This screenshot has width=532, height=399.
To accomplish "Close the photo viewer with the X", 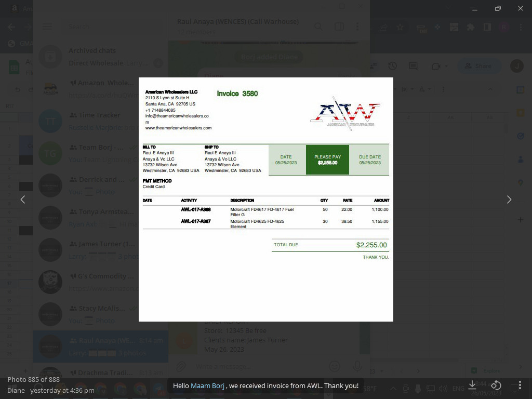I will click(520, 8).
